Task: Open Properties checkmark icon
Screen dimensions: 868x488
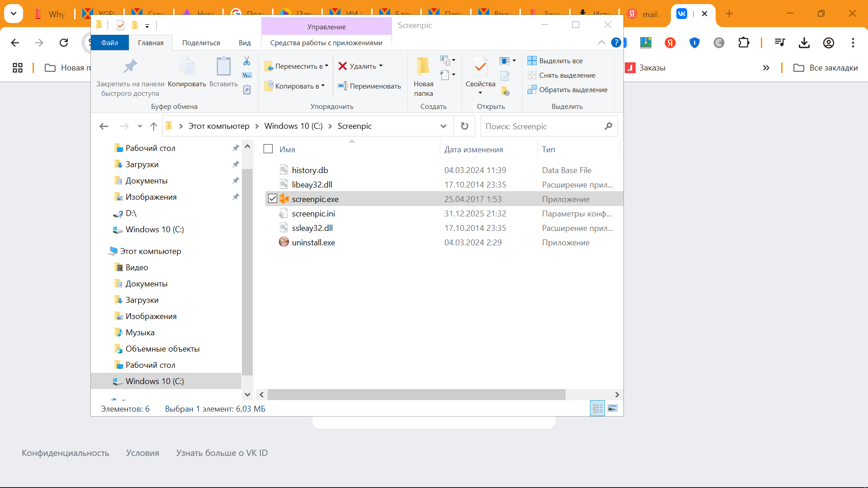Action: (480, 67)
